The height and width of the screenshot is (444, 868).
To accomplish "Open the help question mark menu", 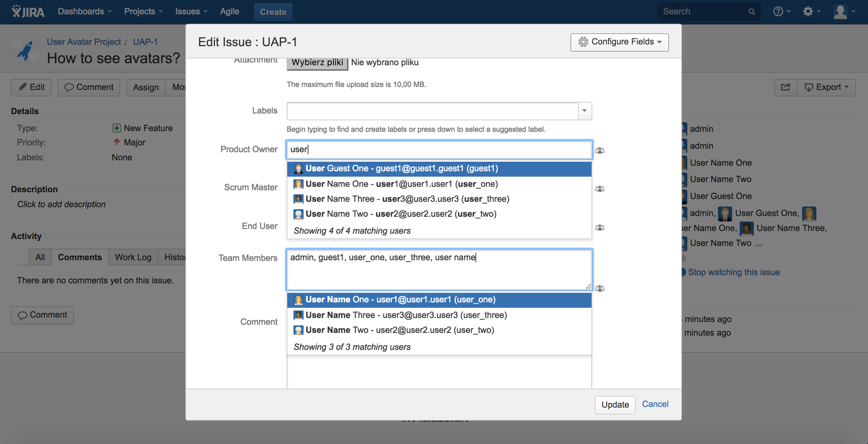I will [x=782, y=11].
